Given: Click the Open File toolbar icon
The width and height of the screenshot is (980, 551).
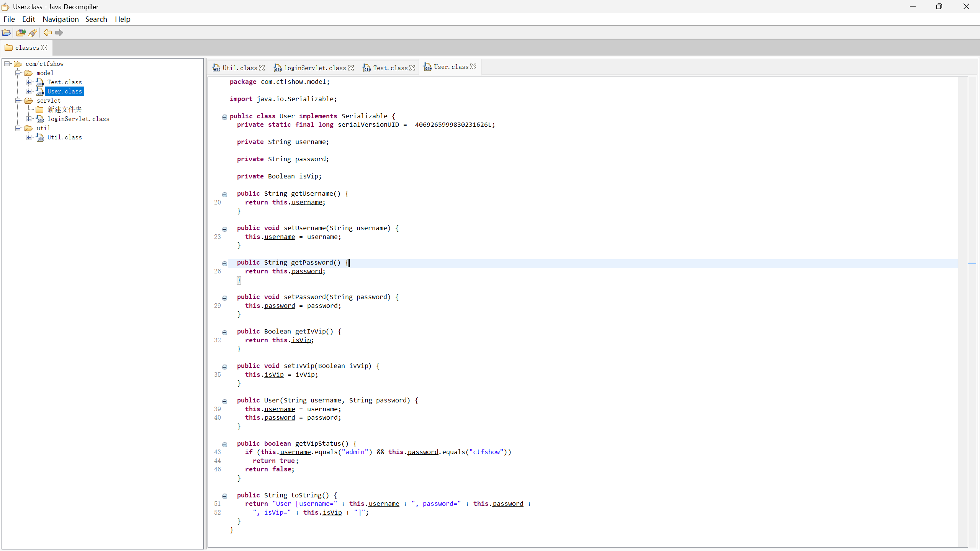Looking at the screenshot, I should 7,33.
